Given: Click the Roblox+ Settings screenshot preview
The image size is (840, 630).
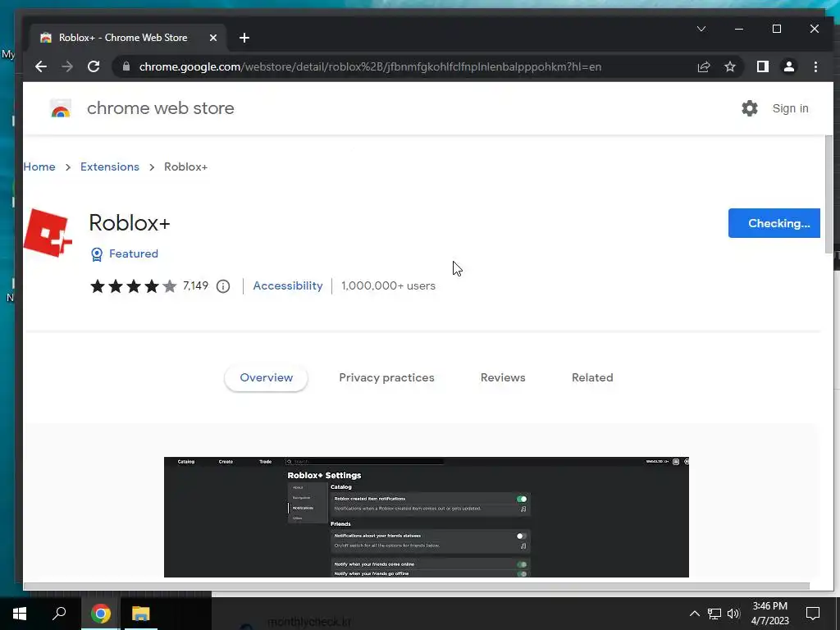Looking at the screenshot, I should 427,517.
